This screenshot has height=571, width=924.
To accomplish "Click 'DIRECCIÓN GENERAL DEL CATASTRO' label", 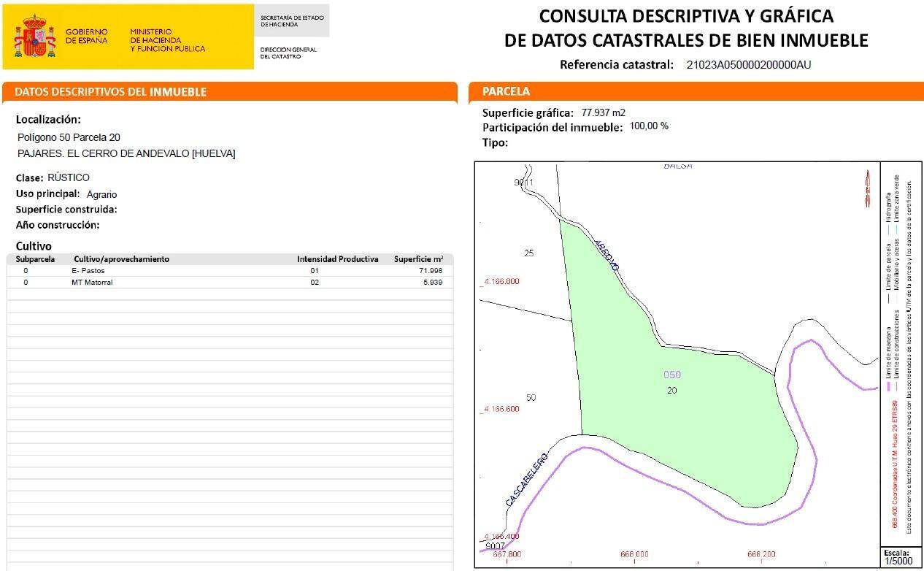I will point(288,53).
